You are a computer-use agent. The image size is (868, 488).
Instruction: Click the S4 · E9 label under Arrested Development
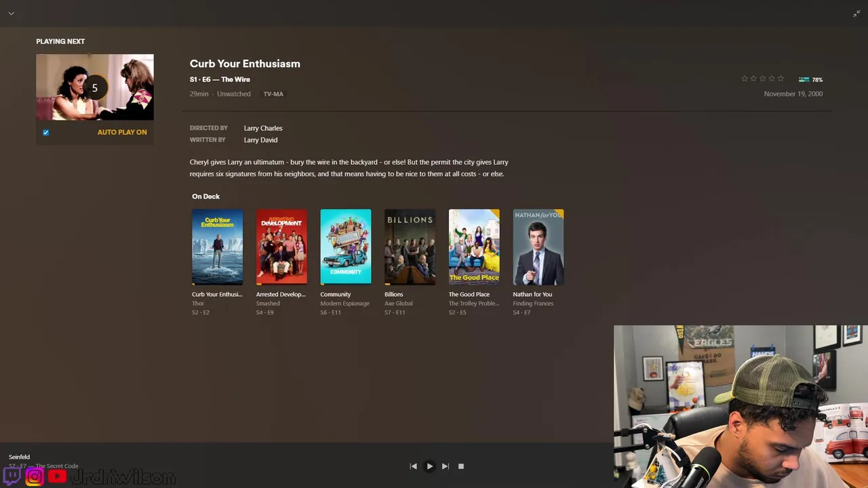pyautogui.click(x=265, y=312)
